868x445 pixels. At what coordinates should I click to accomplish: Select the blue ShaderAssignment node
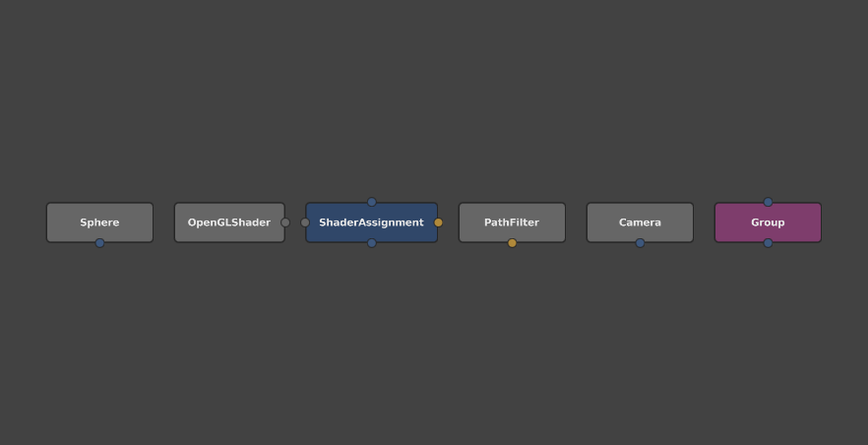tap(371, 222)
